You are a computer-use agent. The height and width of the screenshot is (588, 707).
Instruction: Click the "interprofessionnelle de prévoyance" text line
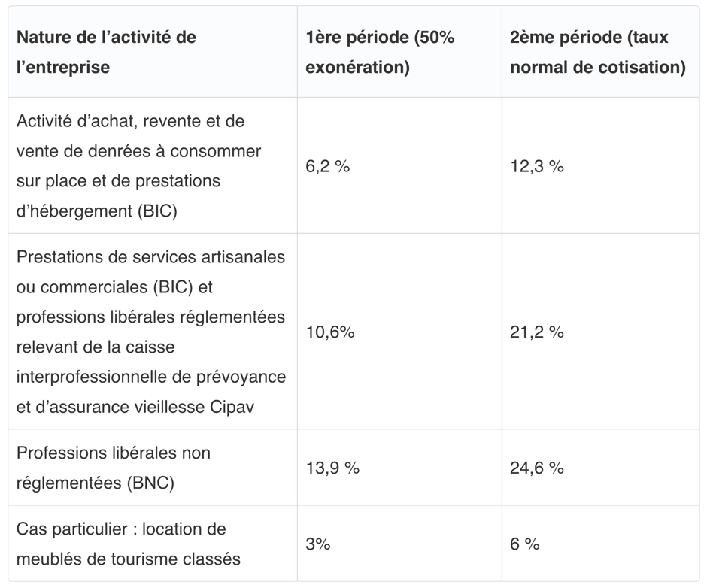(150, 377)
